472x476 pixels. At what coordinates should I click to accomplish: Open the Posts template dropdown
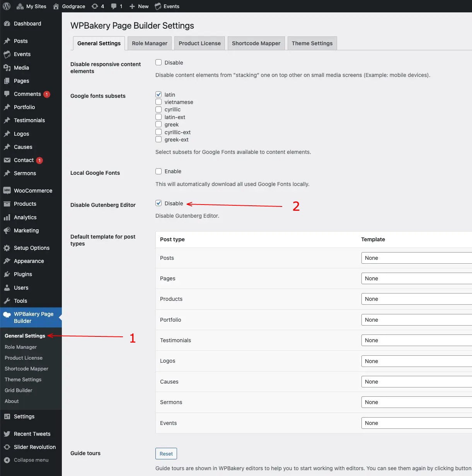pos(417,258)
